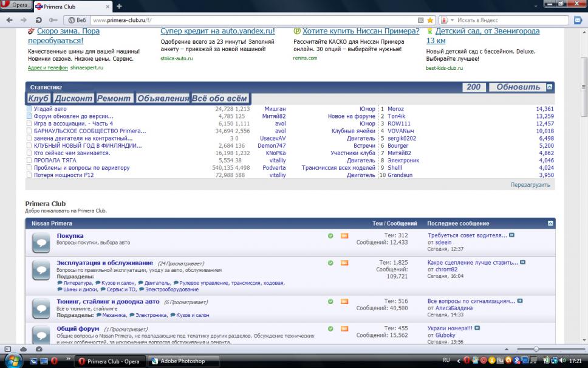
Task: Select the Дисконт statistics tab
Action: click(73, 99)
